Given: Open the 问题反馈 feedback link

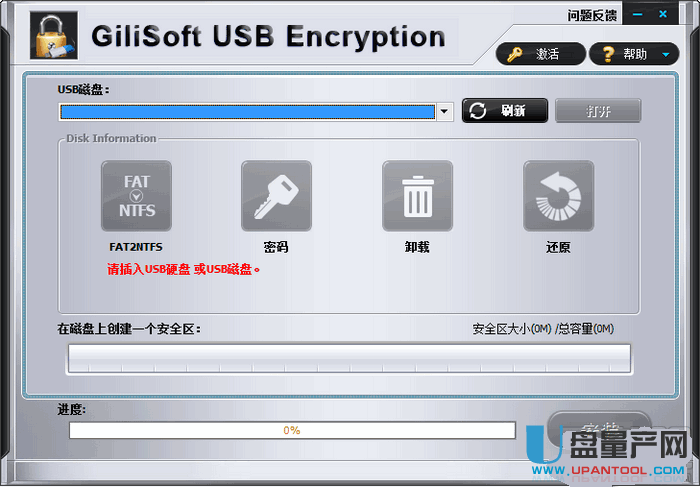Looking at the screenshot, I should click(592, 16).
